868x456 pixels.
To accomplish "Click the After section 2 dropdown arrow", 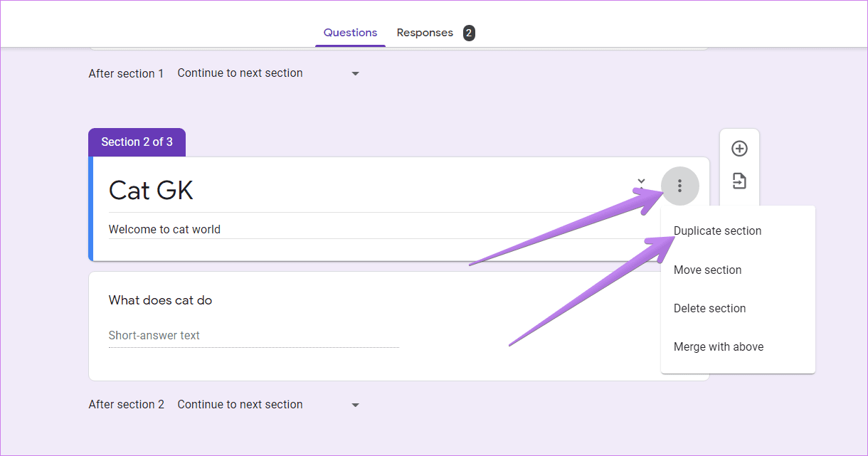I will [x=356, y=405].
